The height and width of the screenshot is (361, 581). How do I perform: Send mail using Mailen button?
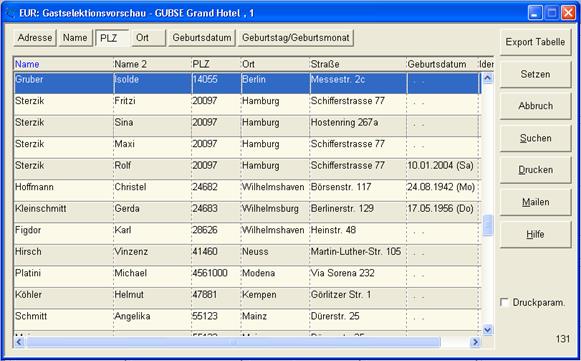click(x=535, y=202)
